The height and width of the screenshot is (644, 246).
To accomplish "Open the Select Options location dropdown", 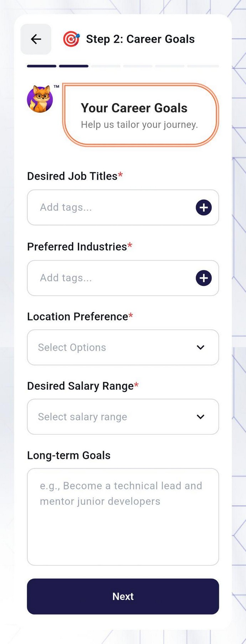I will [114, 348].
